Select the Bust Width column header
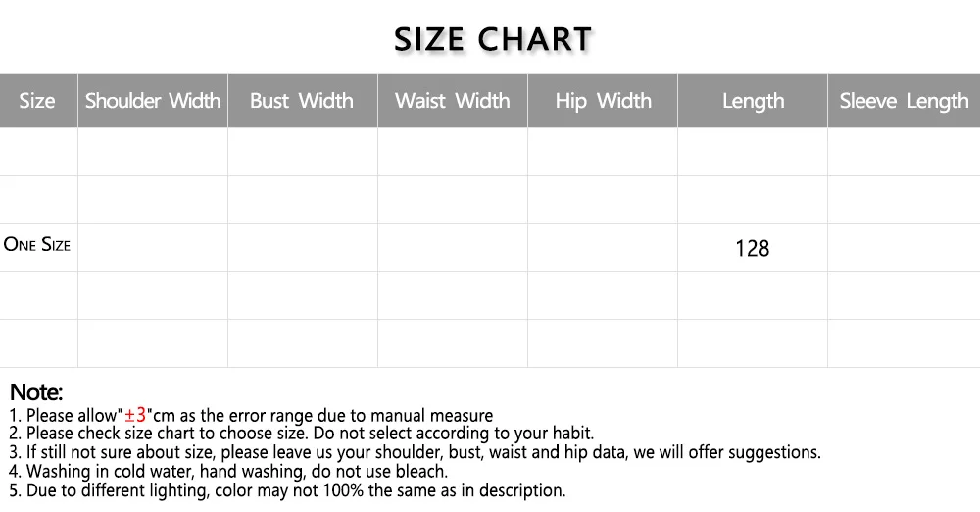Image resolution: width=980 pixels, height=512 pixels. pyautogui.click(x=302, y=101)
